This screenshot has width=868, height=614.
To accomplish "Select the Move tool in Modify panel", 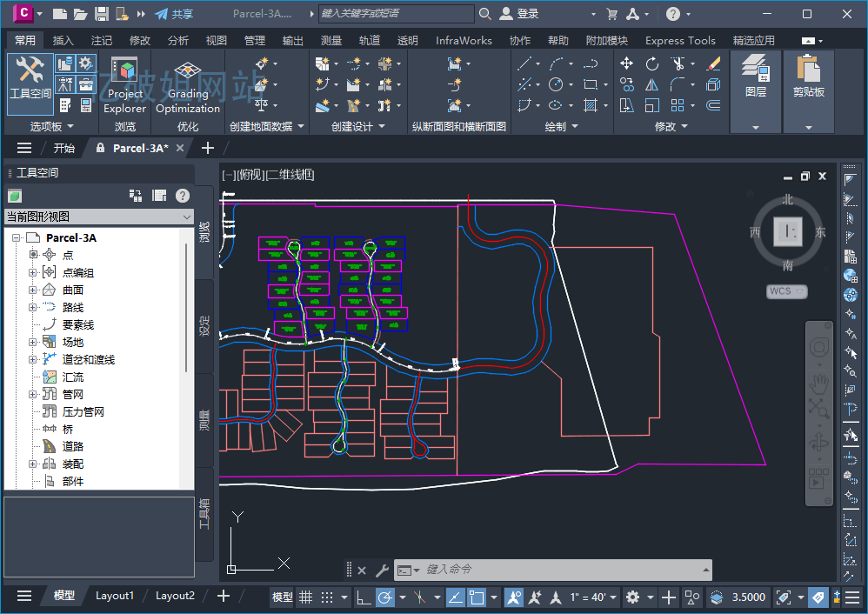I will (x=626, y=63).
